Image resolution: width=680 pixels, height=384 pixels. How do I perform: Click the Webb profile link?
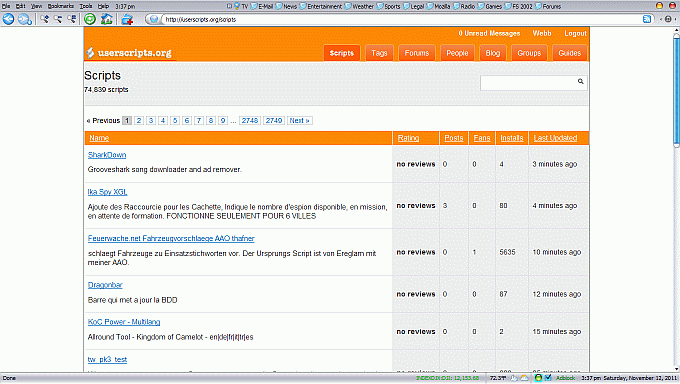coord(542,33)
